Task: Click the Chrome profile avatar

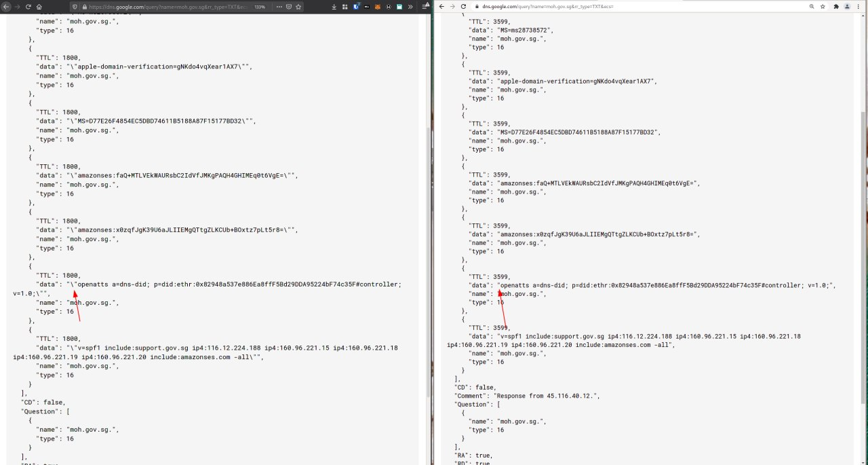Action: pos(847,6)
